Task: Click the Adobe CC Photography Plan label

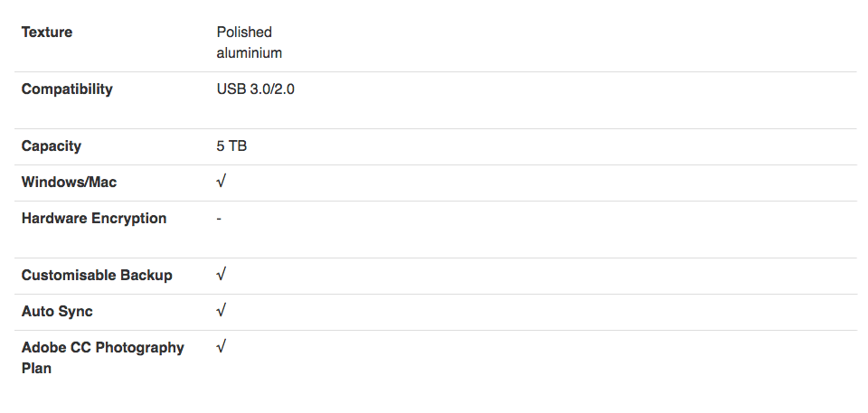Action: click(103, 358)
